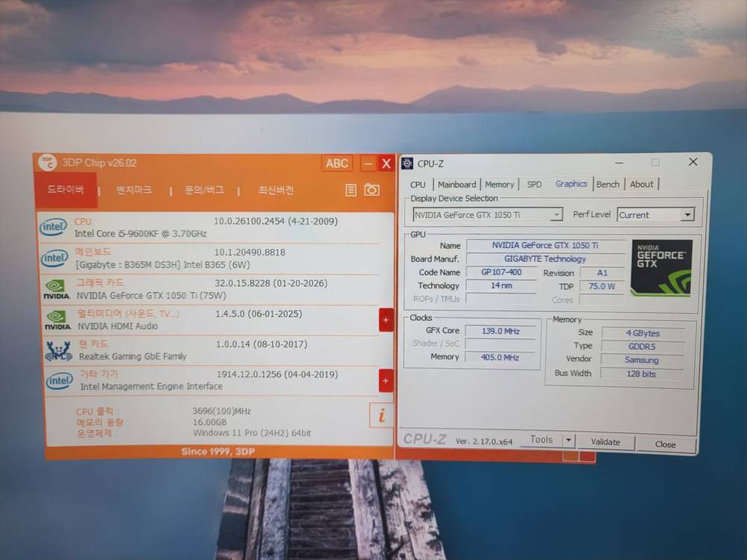The height and width of the screenshot is (560, 747).
Task: Click the 그래픽 카드 driver link label
Action: [x=101, y=282]
